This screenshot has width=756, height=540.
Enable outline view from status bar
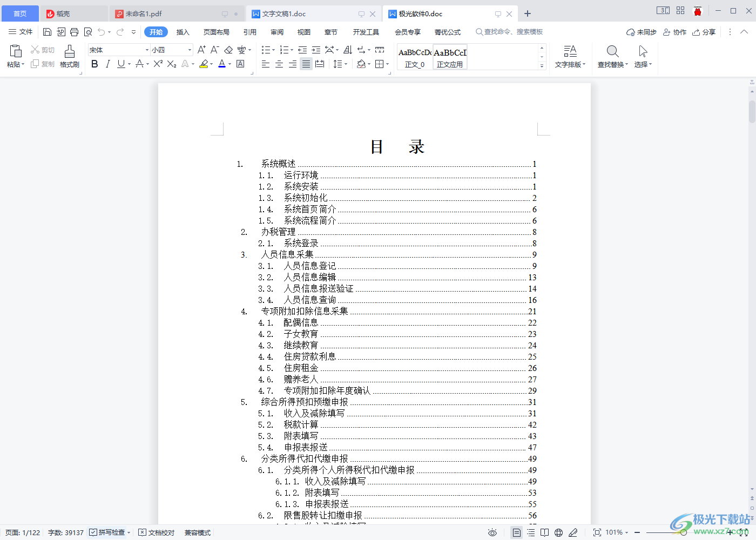530,532
